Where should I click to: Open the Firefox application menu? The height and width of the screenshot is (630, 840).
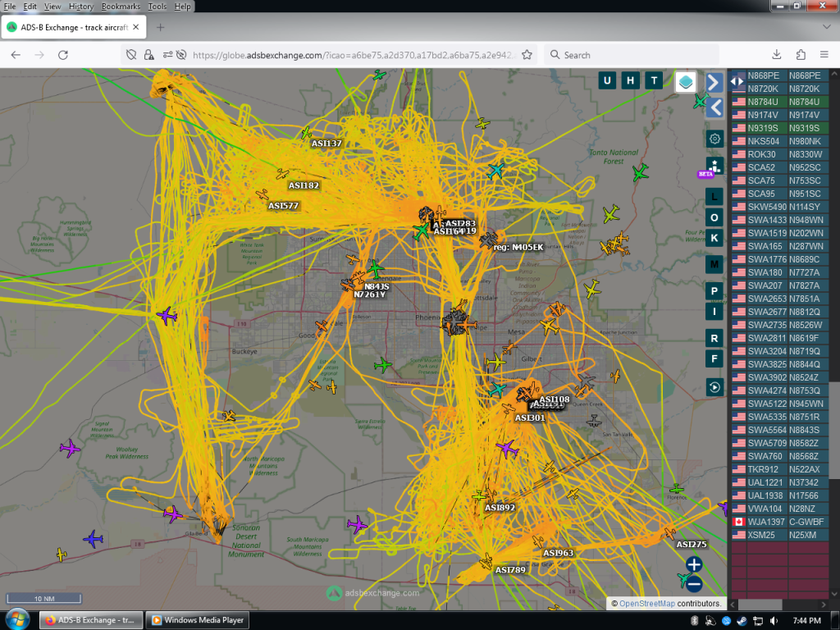(824, 55)
